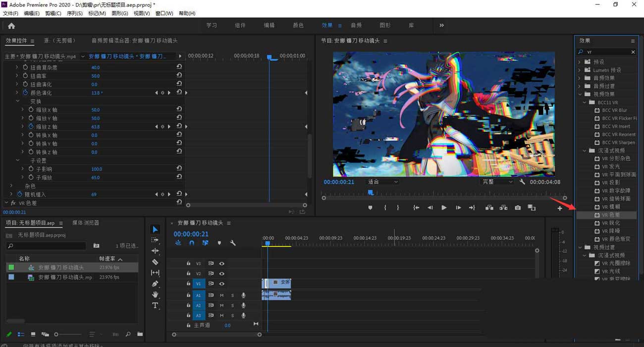Select the Pen tool in tools panel
The height and width of the screenshot is (347, 644).
pos(155,284)
